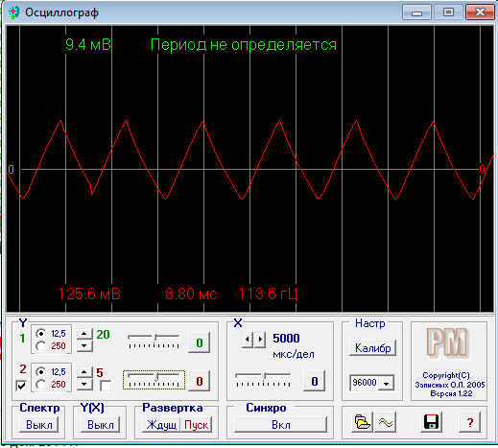498x448 pixels.
Task: Shift X timebase with left arrow button
Action: [x=248, y=339]
